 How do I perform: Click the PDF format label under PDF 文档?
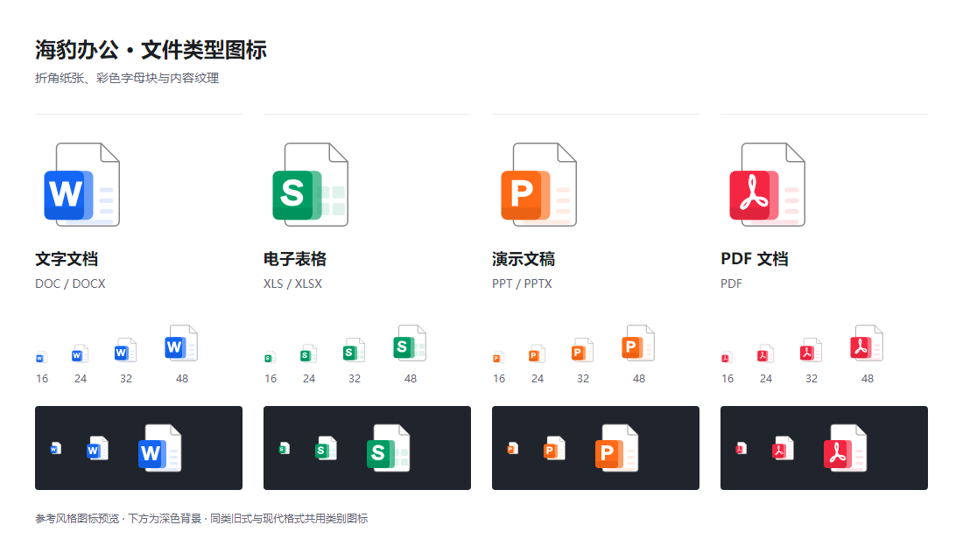[732, 283]
